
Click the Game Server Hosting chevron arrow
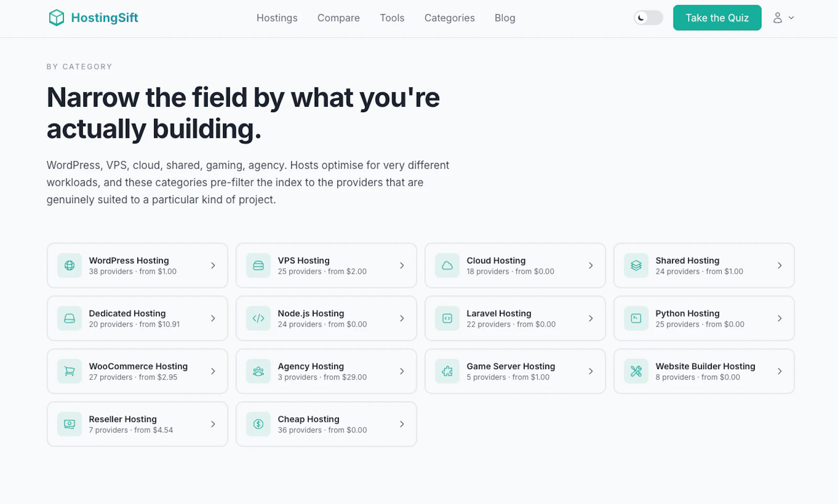coord(591,371)
